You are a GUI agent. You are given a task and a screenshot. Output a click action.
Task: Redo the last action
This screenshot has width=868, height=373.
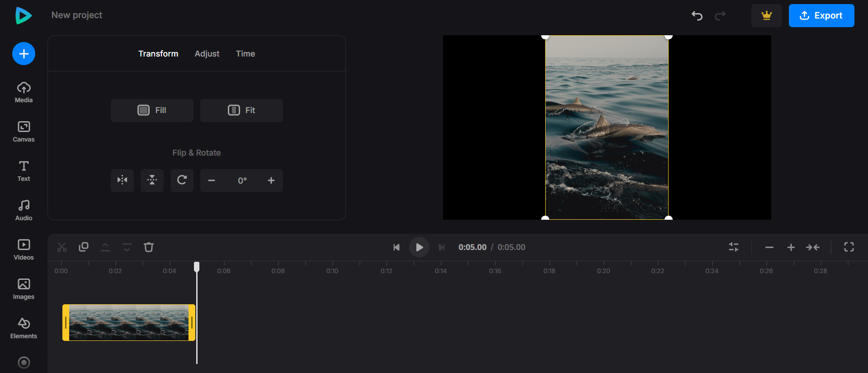pyautogui.click(x=720, y=16)
